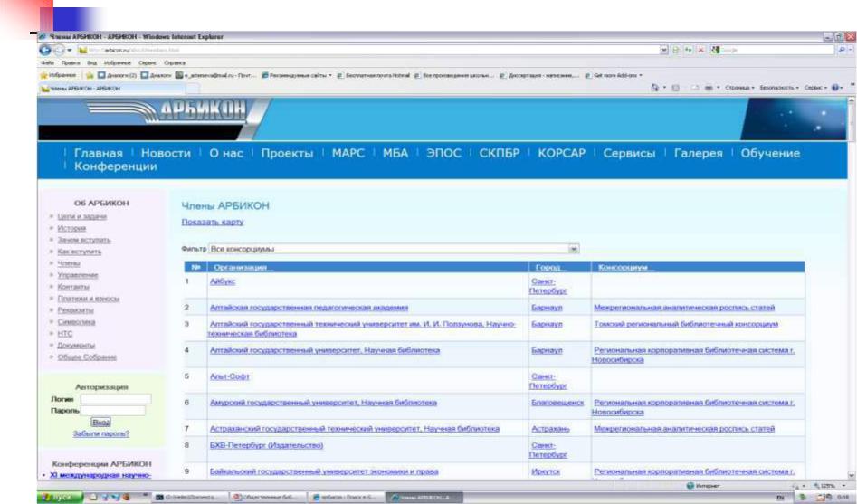This screenshot has width=857, height=504.
Task: Open Алтайская государственная педагогическая академия link
Action: [x=309, y=308]
